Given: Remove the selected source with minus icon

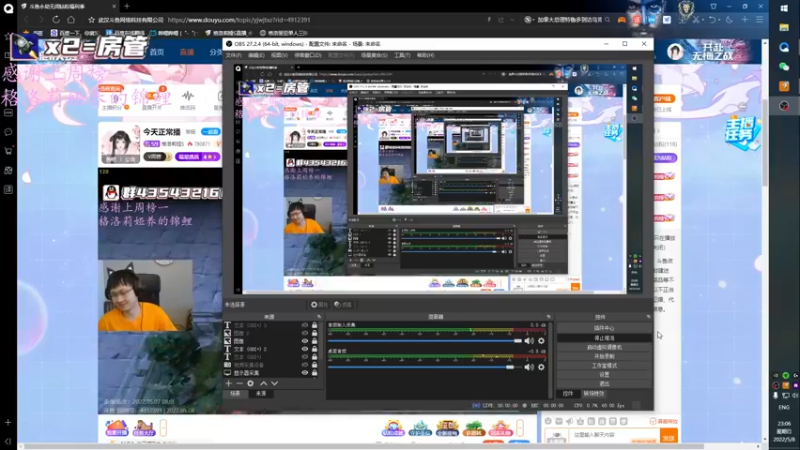Looking at the screenshot, I should 239,383.
